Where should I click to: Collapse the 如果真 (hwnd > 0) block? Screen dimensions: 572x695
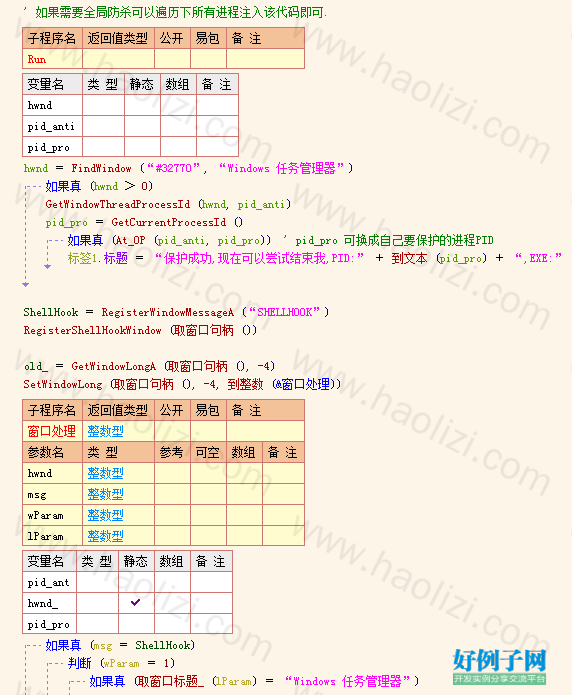click(27, 186)
